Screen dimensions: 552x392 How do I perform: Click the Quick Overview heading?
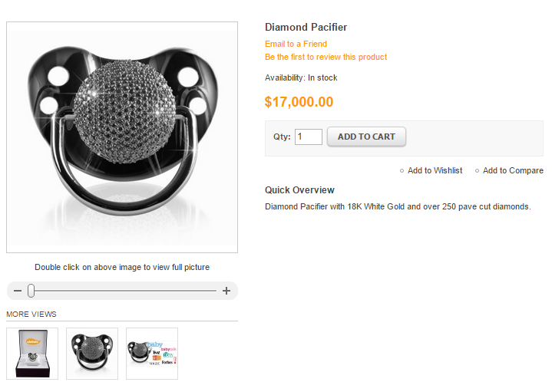pos(299,189)
